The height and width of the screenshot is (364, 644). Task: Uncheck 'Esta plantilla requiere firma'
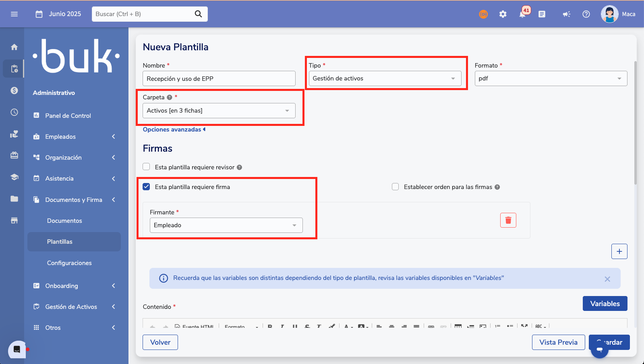147,187
